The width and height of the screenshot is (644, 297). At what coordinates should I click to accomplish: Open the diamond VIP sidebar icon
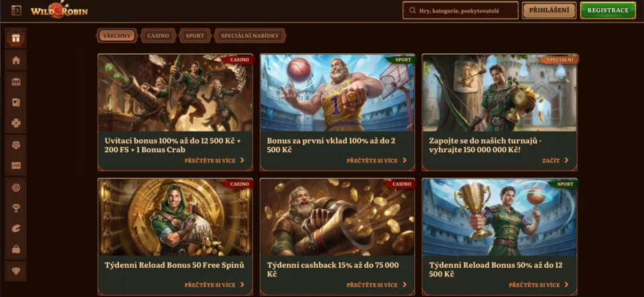pos(16,271)
